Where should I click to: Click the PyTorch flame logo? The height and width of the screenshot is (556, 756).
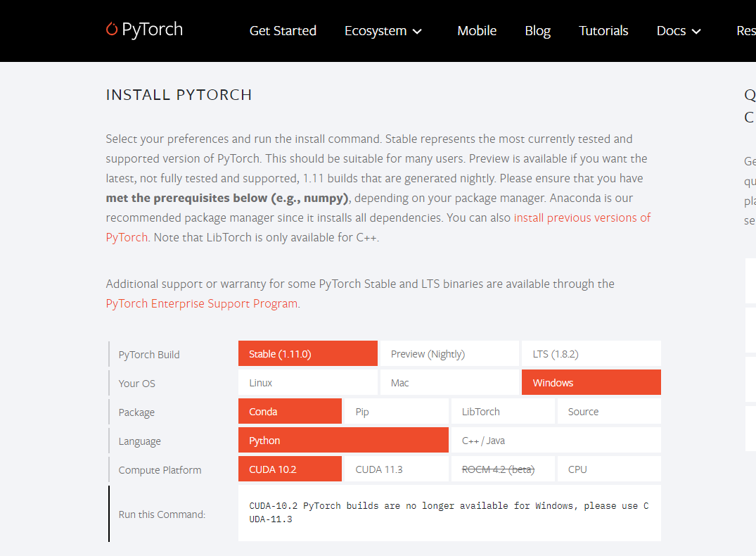coord(111,30)
